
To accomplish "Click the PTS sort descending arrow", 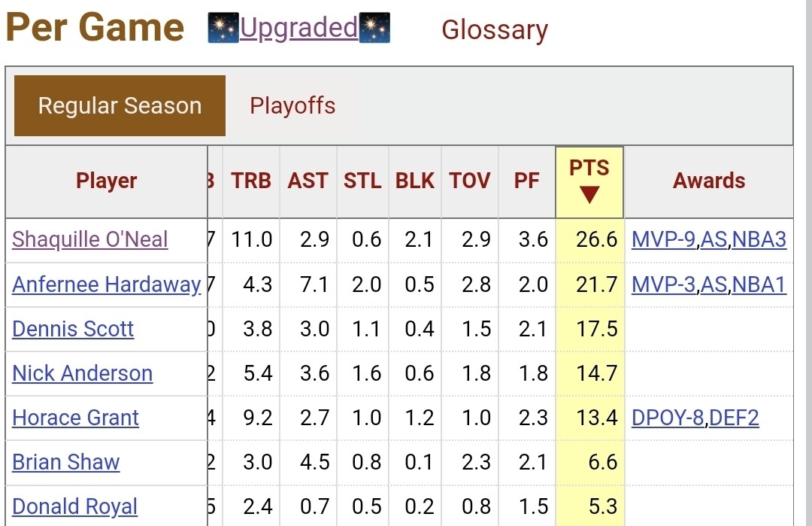I will (x=589, y=196).
